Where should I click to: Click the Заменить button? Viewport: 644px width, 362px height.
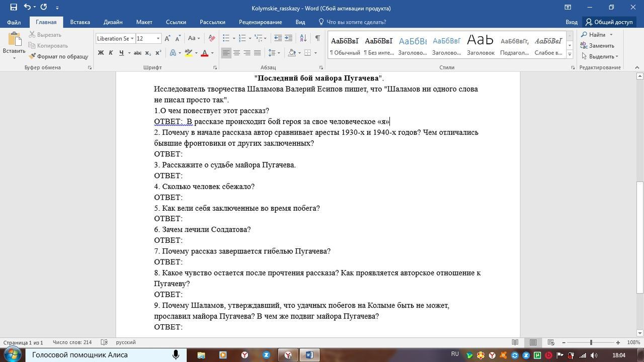(598, 46)
